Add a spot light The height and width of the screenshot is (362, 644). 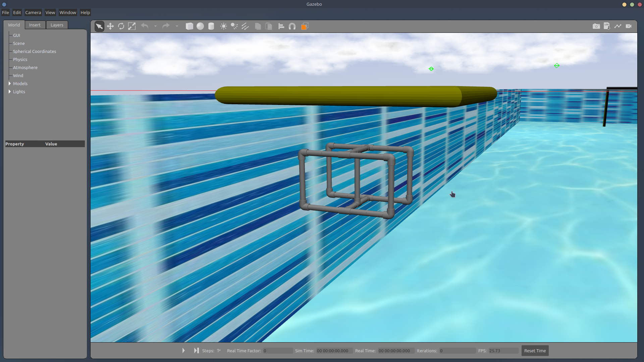pos(234,26)
